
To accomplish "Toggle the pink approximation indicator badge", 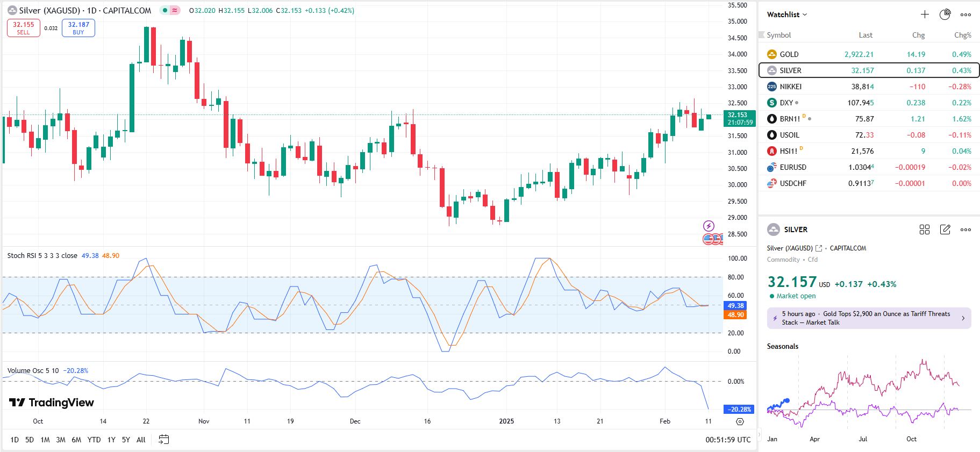I will click(175, 10).
